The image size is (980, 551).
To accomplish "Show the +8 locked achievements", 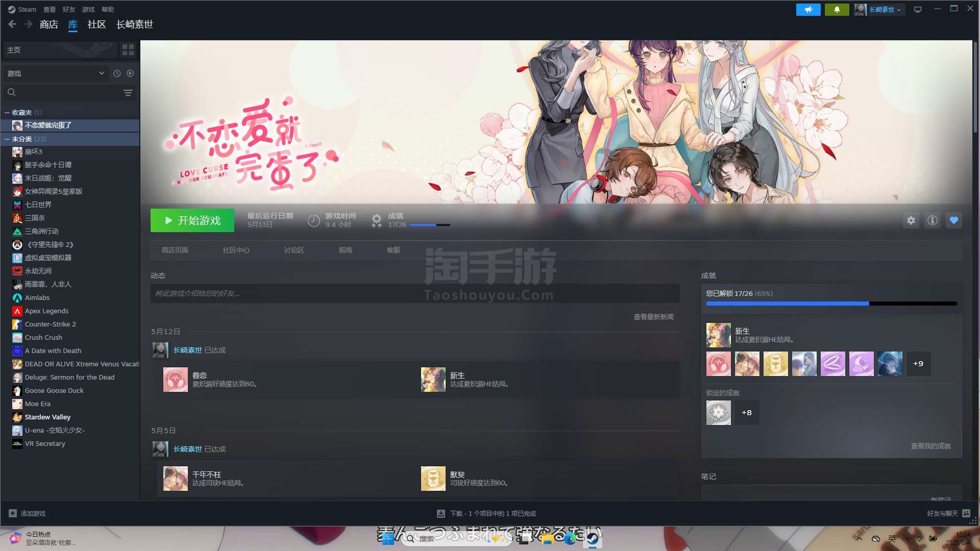I will tap(747, 413).
